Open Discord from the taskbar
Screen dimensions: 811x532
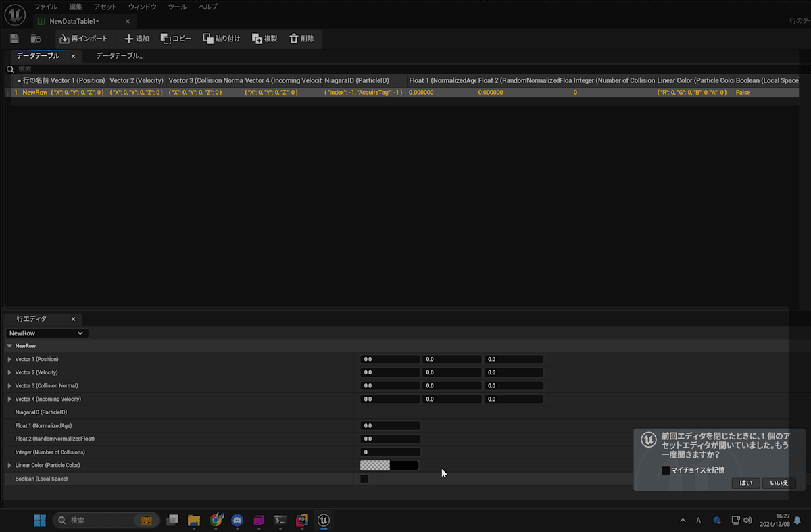pyautogui.click(x=237, y=520)
